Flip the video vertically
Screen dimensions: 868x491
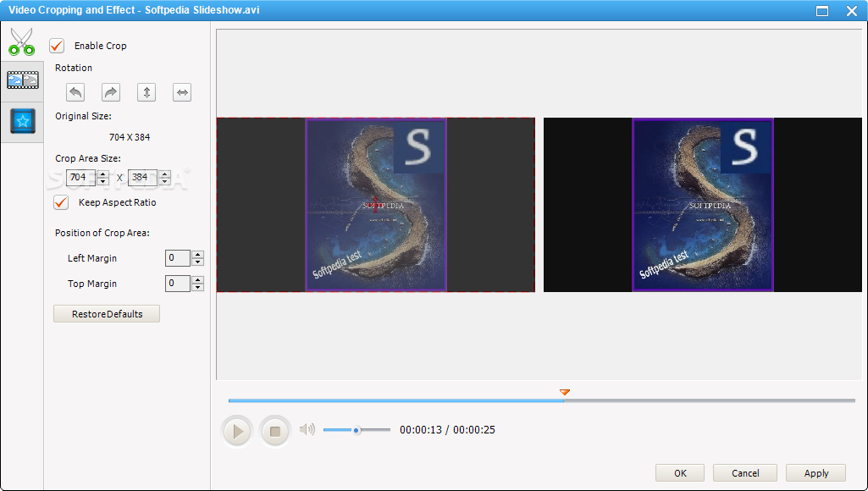pyautogui.click(x=147, y=92)
